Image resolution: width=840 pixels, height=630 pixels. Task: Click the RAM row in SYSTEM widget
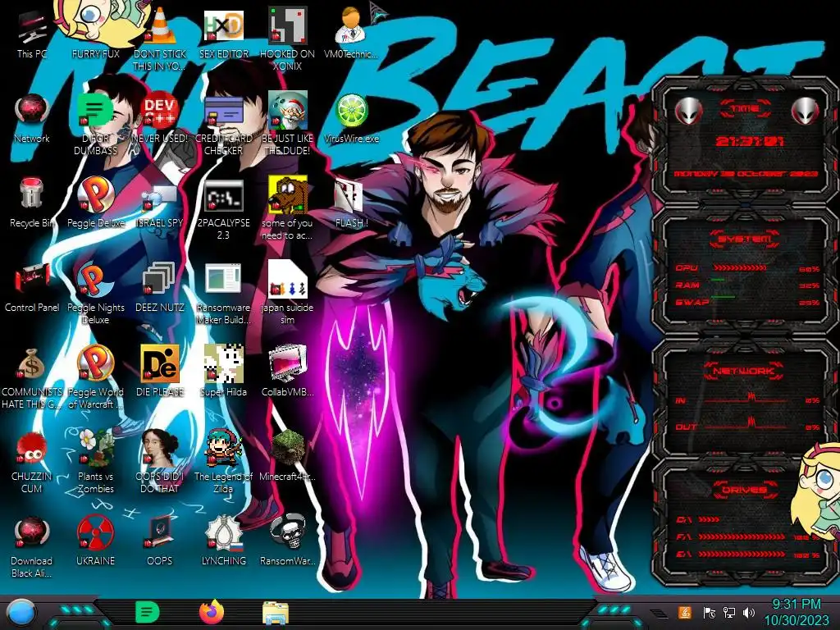(747, 285)
